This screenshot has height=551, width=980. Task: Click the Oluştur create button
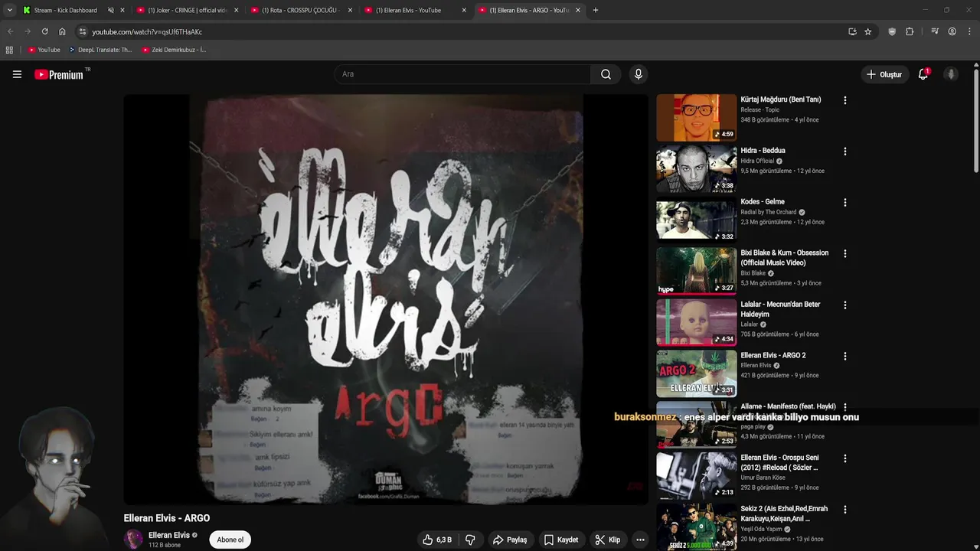tap(884, 74)
